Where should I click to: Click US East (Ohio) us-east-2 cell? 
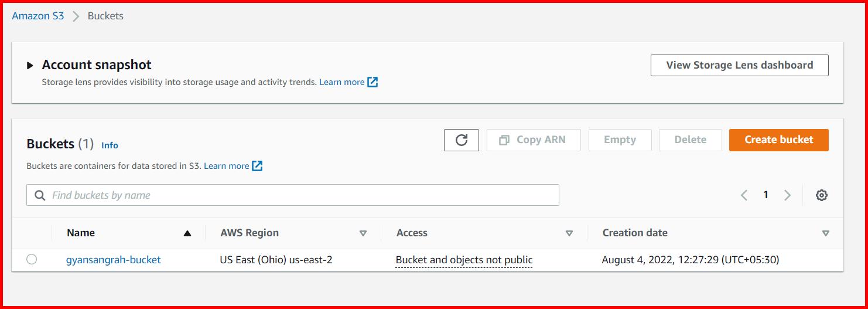pos(276,259)
